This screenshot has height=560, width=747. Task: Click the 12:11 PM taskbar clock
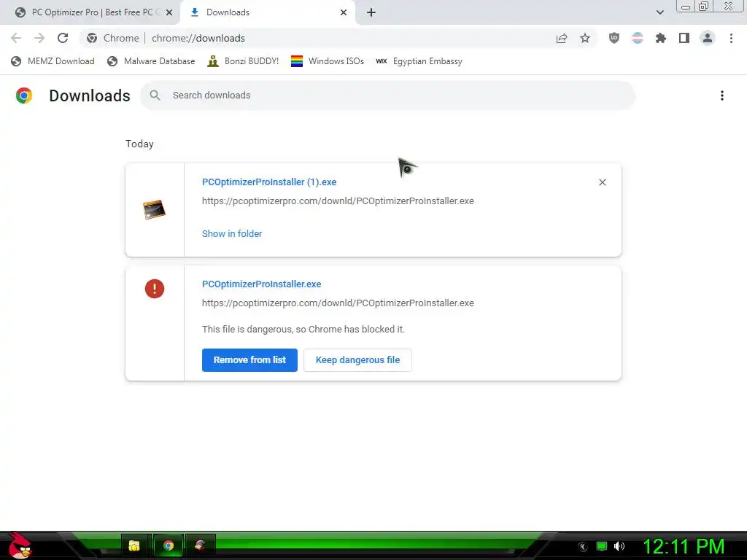point(684,546)
